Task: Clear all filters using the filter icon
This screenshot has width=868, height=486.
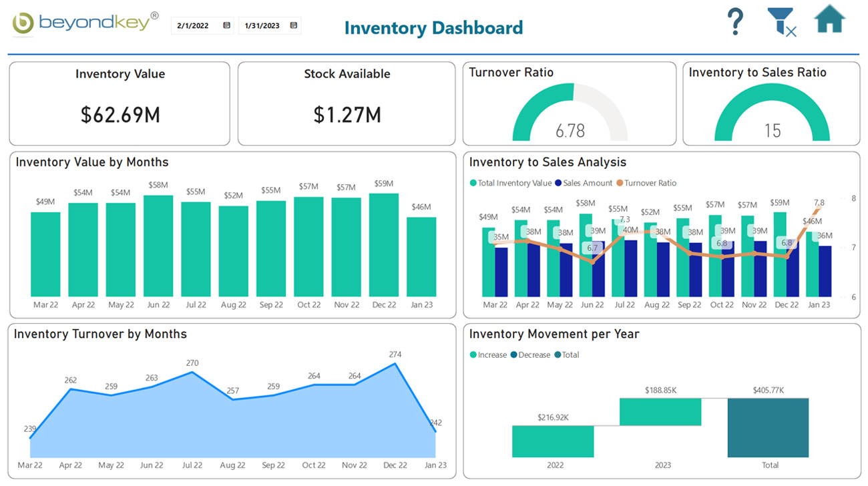Action: [781, 22]
